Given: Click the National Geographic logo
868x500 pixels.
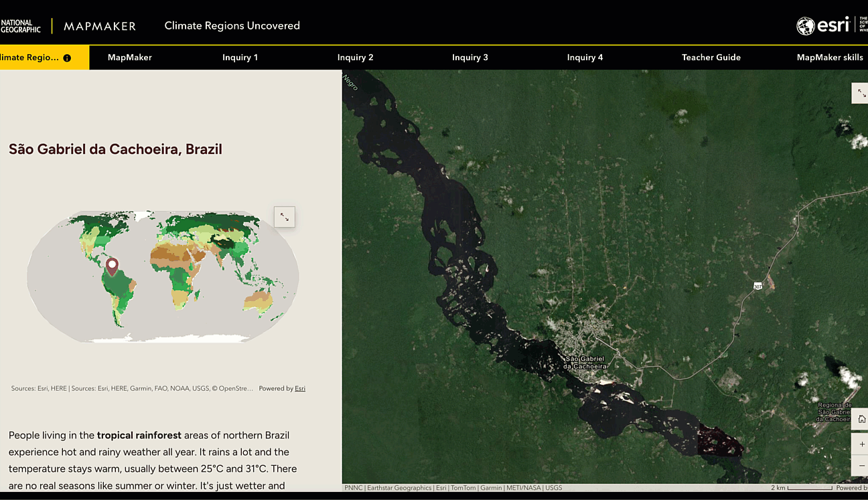Looking at the screenshot, I should (21, 26).
